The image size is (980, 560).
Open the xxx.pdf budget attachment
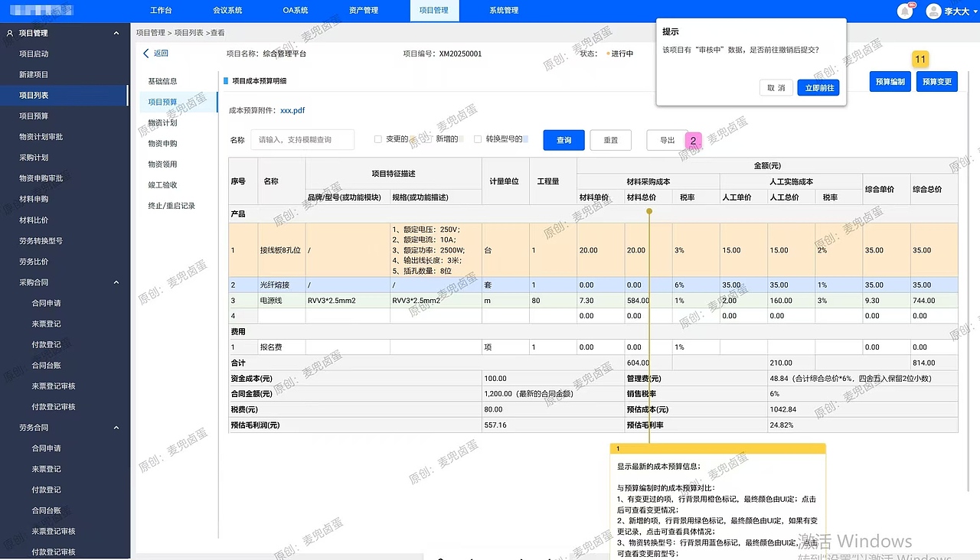[293, 109]
